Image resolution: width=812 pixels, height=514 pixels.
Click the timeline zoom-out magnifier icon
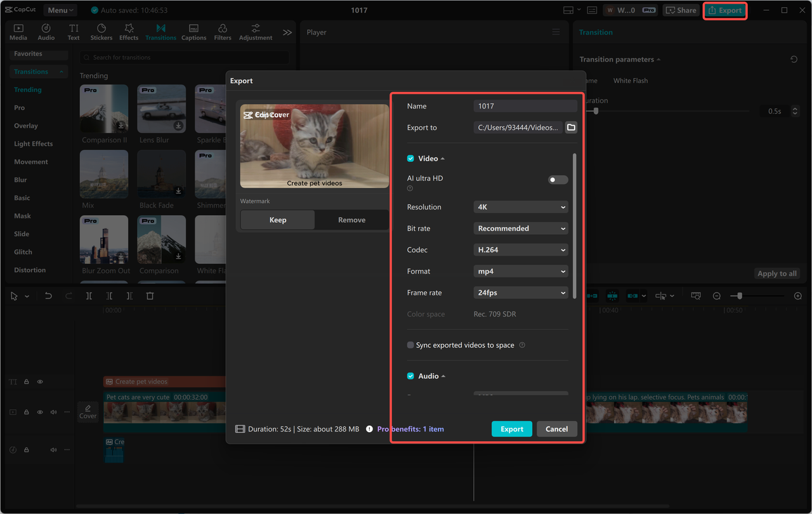(x=717, y=296)
